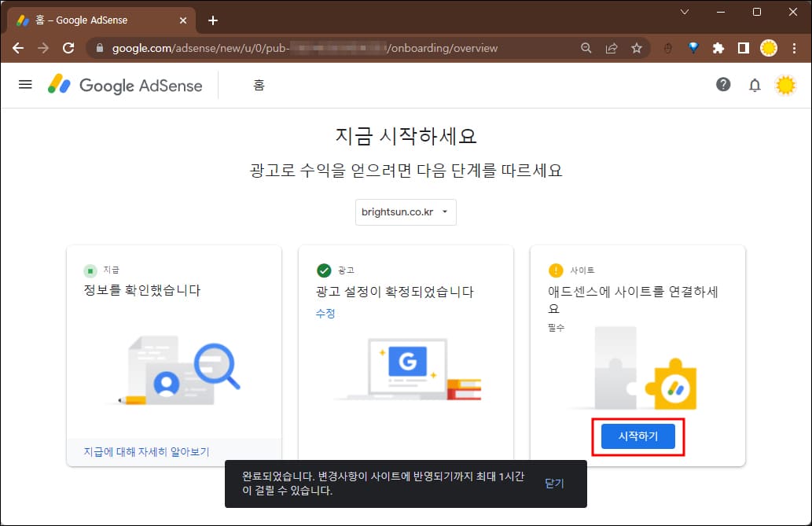Image resolution: width=812 pixels, height=526 pixels.
Task: Open a new browser tab
Action: pos(213,20)
